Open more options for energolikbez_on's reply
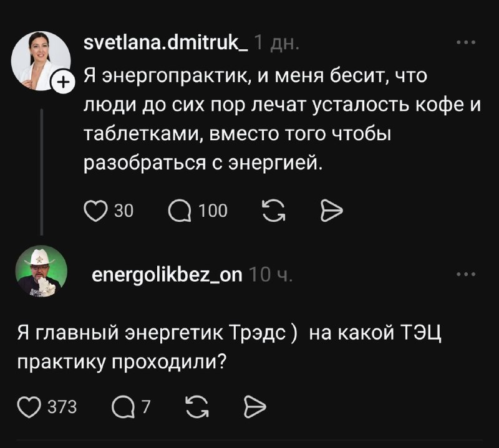 (466, 274)
